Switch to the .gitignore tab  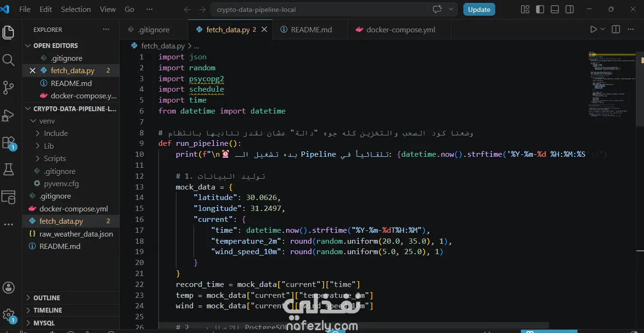tap(154, 29)
